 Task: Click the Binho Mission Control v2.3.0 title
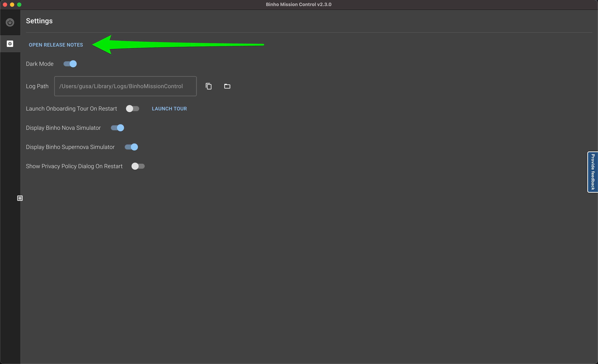pyautogui.click(x=299, y=4)
